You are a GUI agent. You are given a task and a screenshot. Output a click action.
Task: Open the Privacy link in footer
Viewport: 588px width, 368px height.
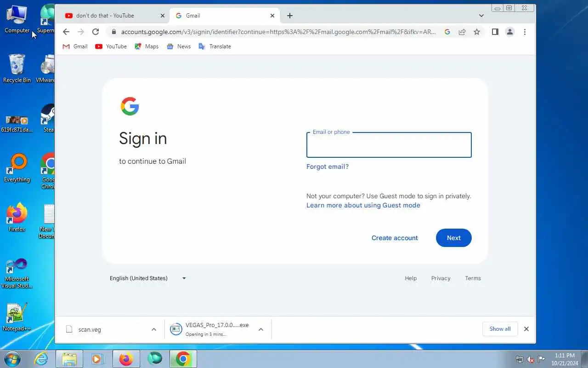pos(441,278)
